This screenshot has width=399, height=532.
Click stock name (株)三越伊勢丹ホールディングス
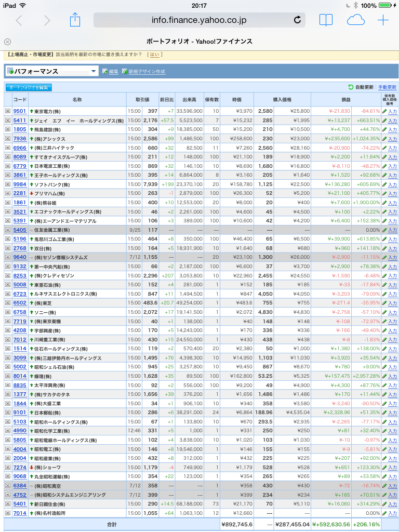tap(68, 358)
